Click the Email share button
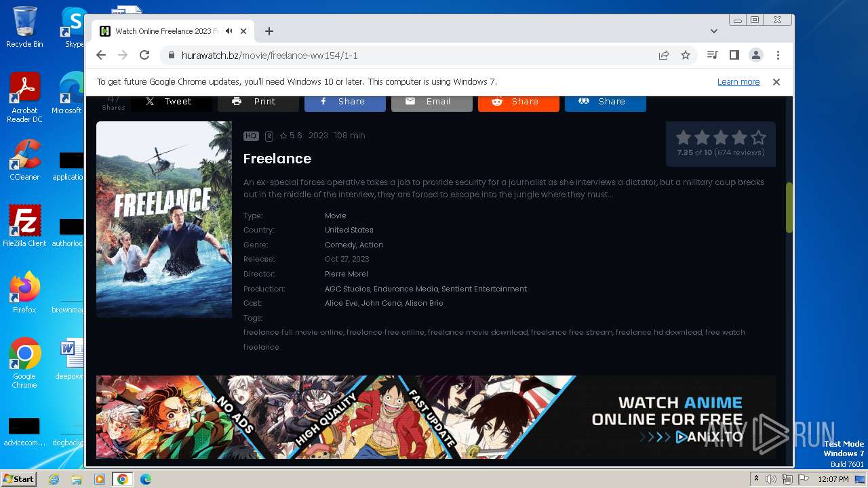 coord(431,102)
